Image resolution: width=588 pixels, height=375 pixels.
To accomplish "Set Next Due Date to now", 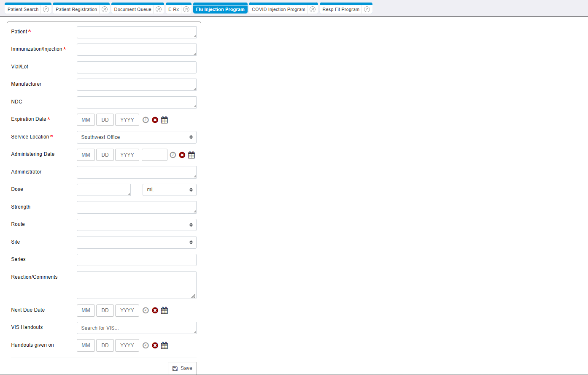I will (146, 310).
